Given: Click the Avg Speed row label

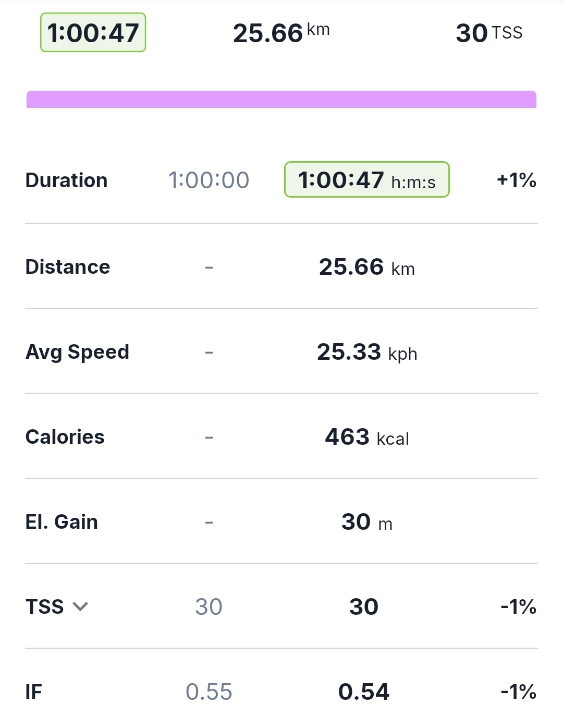Looking at the screenshot, I should (77, 352).
